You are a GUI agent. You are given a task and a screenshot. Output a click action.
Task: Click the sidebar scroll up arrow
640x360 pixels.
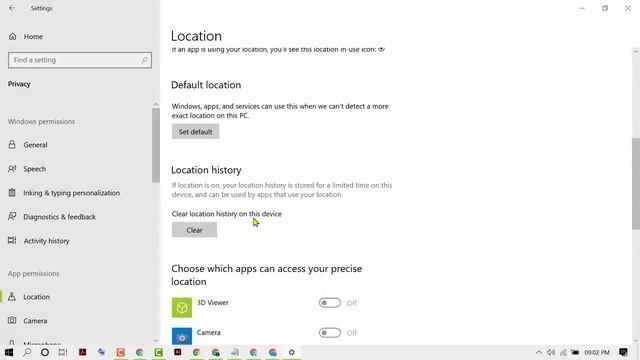click(156, 104)
